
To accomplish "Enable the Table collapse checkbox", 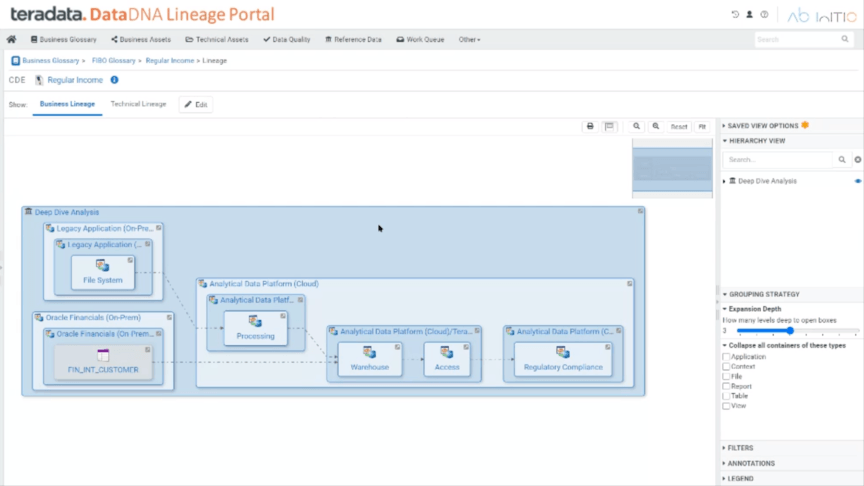I will click(726, 396).
